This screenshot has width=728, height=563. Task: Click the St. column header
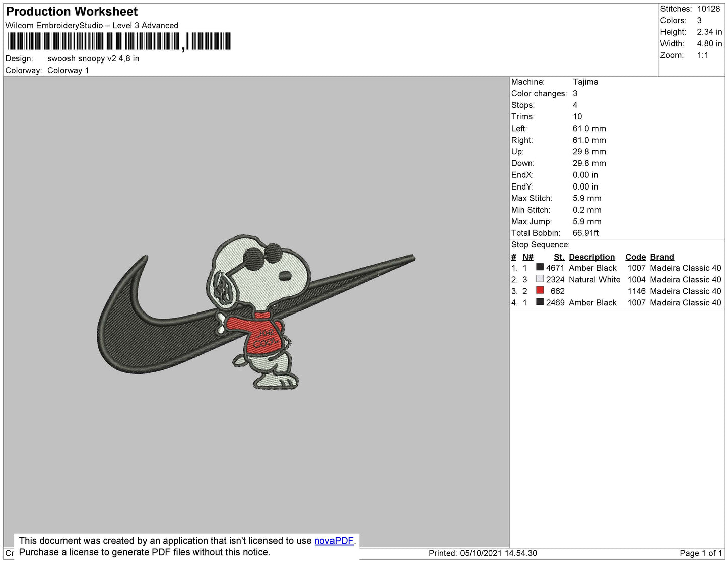click(559, 257)
